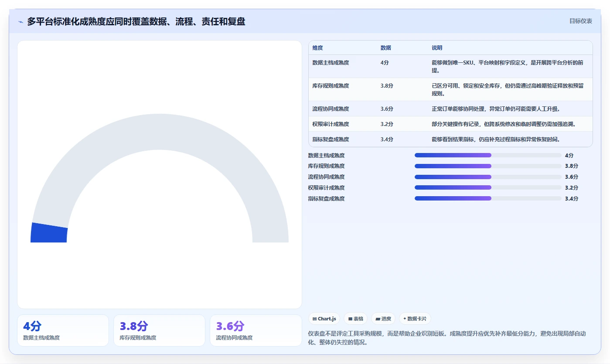Image resolution: width=610 pixels, height=364 pixels.
Task: Select 数据主档成熟度 in the table
Action: pyautogui.click(x=331, y=63)
